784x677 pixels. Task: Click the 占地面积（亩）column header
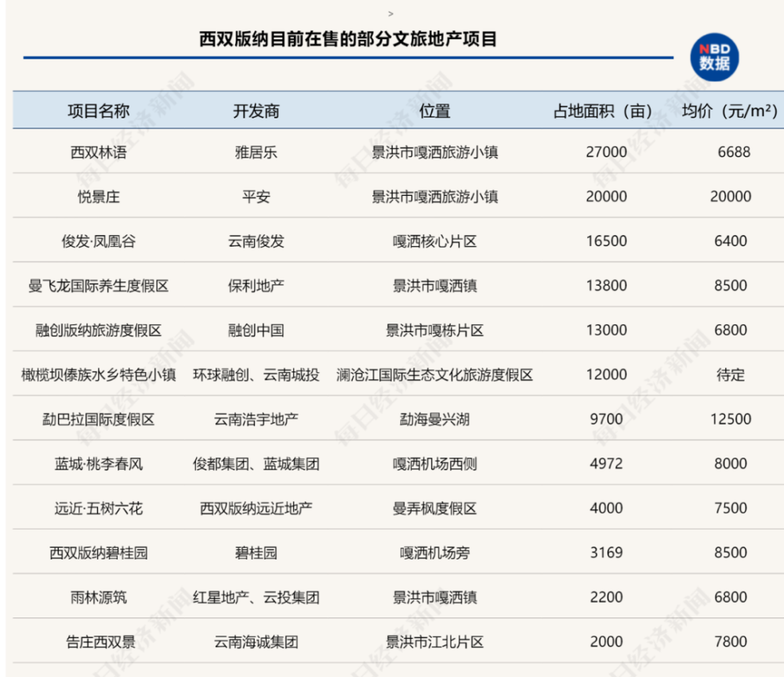(604, 110)
